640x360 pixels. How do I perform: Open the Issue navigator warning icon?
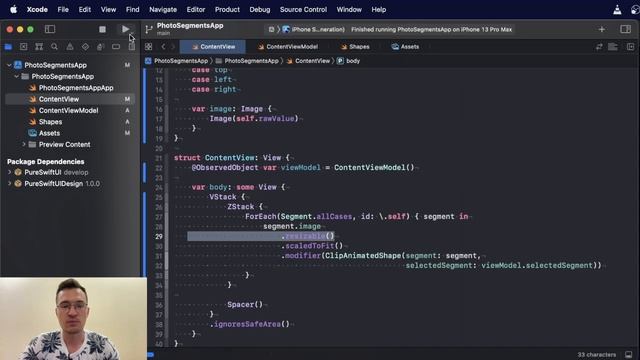point(70,47)
